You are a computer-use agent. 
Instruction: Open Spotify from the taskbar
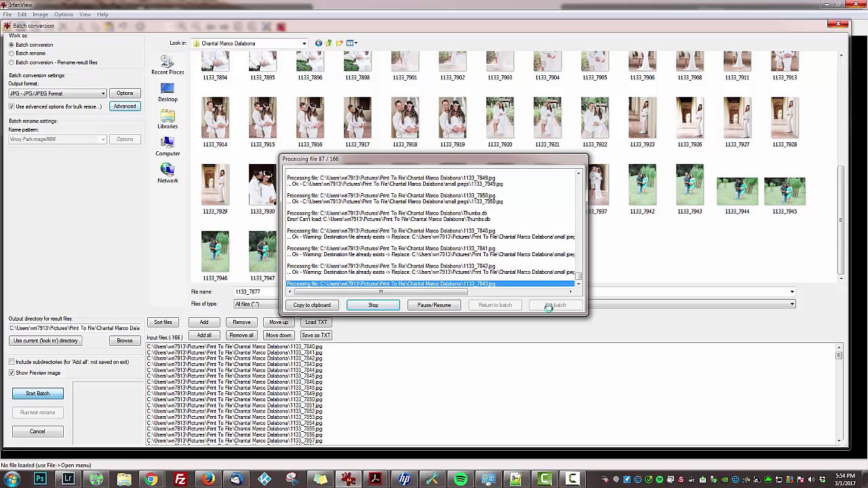[x=460, y=480]
